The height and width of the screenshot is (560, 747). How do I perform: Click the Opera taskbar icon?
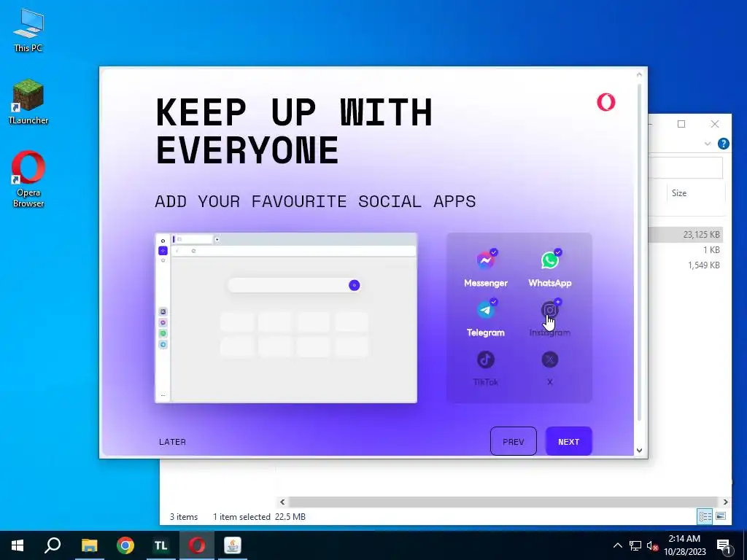(x=197, y=545)
